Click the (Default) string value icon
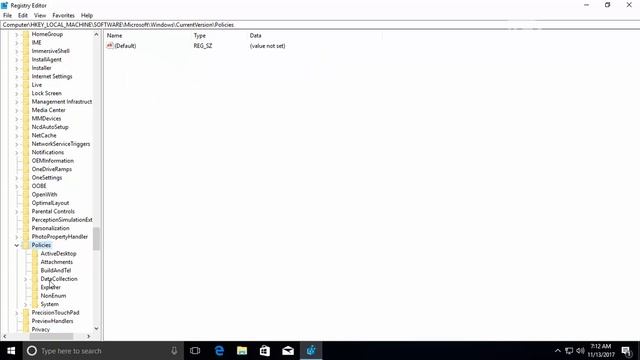This screenshot has width=640, height=360. [x=109, y=46]
